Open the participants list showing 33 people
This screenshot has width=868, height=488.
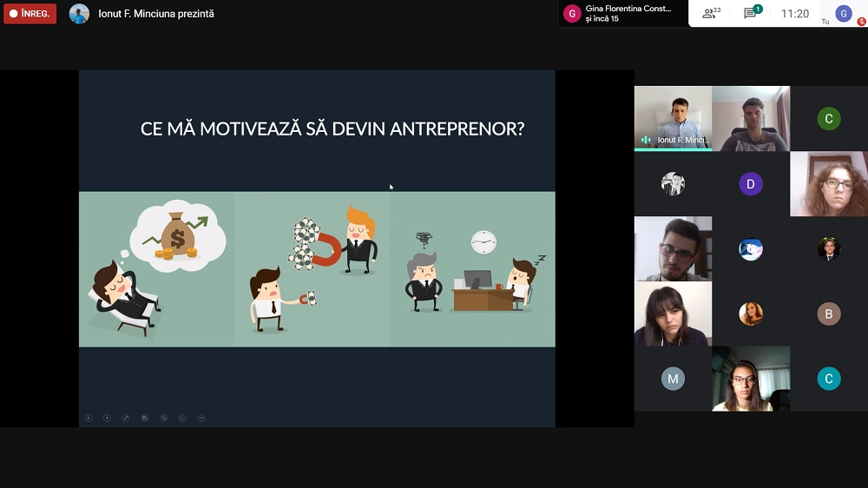[x=712, y=13]
